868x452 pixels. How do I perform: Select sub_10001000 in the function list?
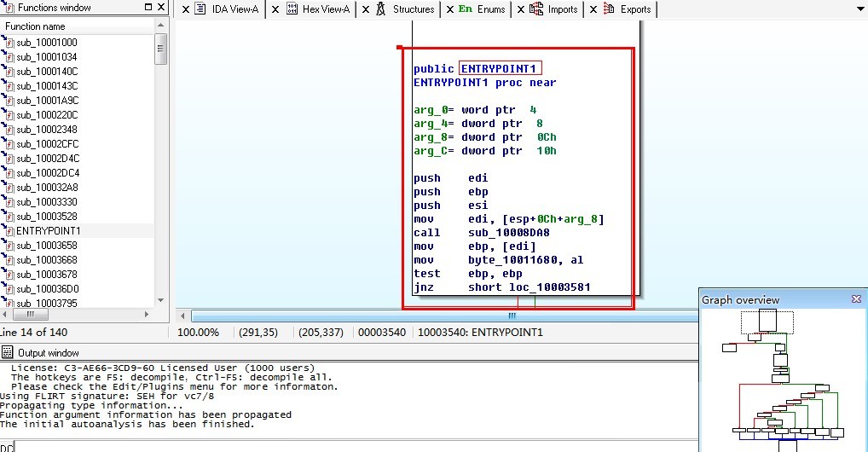pos(47,42)
